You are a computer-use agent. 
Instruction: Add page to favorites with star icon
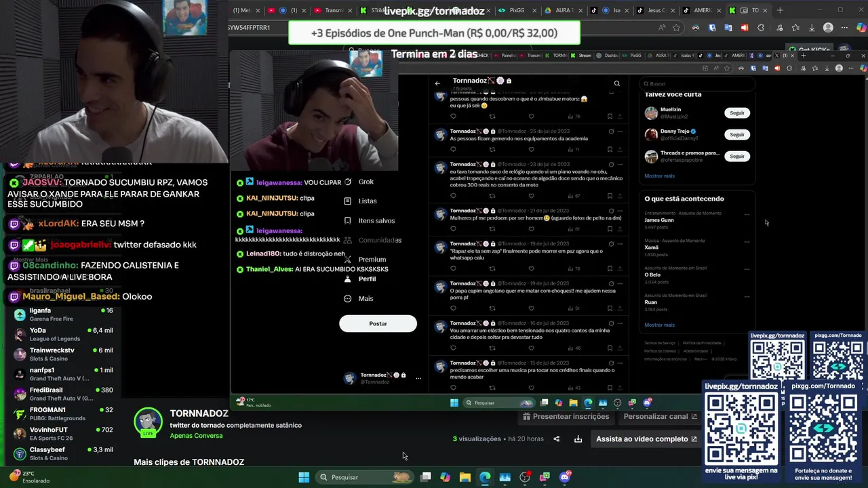(676, 28)
